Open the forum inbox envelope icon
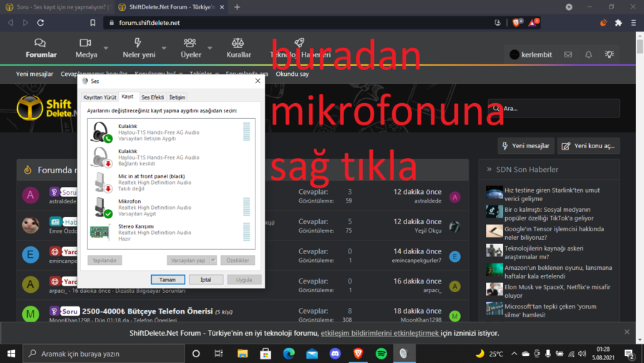 click(568, 54)
